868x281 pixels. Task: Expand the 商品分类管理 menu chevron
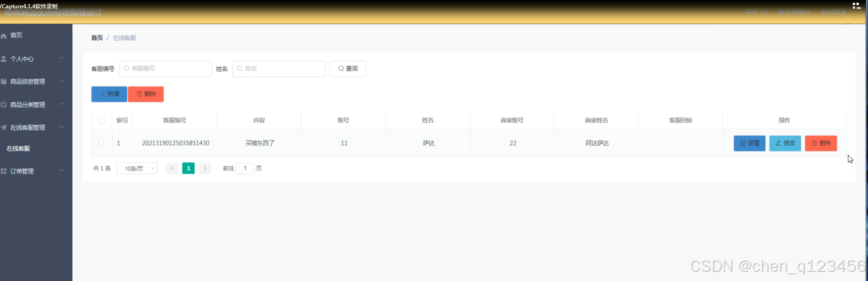tap(62, 104)
